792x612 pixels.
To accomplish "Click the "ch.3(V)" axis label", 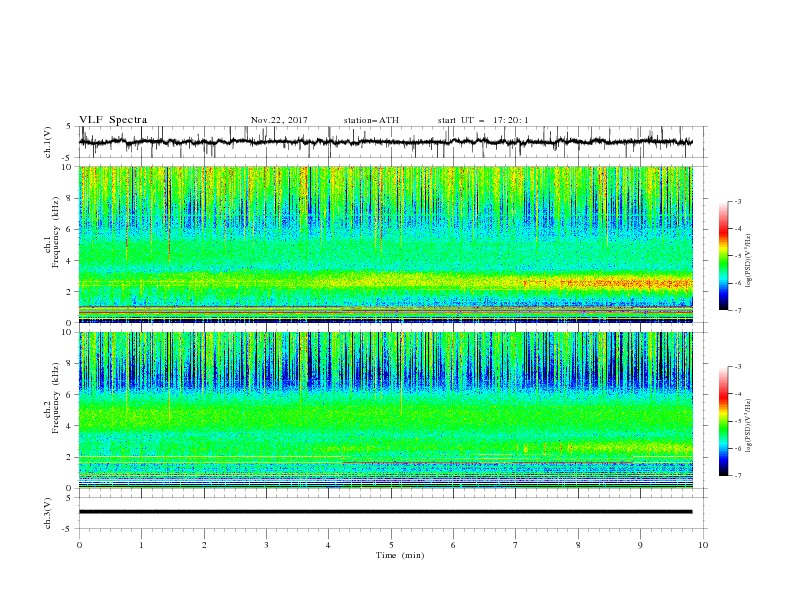I will tap(48, 513).
